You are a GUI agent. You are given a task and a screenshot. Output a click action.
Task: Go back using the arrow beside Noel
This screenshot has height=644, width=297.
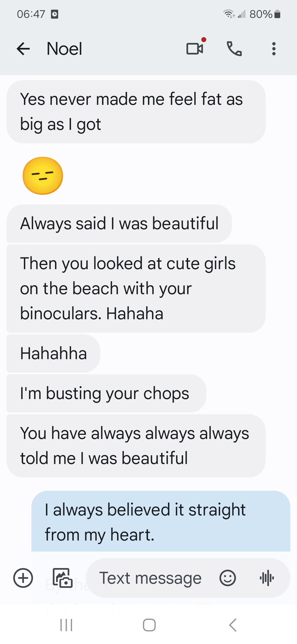(x=23, y=49)
